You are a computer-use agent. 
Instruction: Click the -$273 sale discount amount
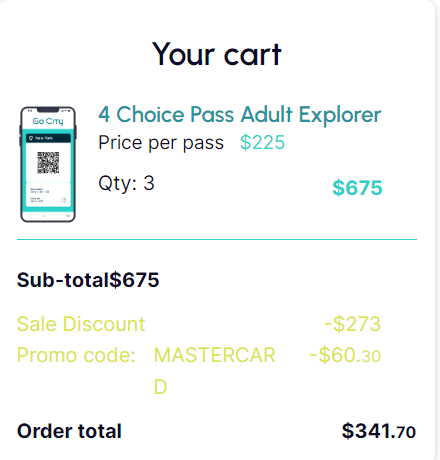pos(352,324)
